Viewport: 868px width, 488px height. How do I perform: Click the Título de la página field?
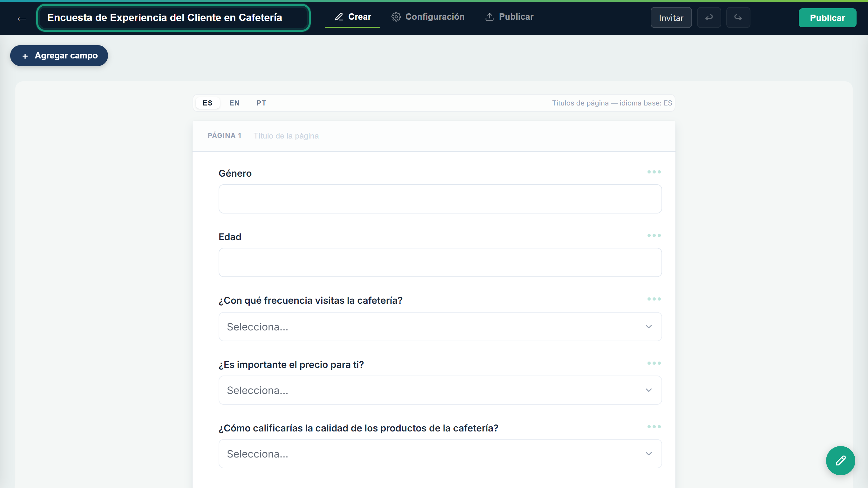tap(286, 136)
